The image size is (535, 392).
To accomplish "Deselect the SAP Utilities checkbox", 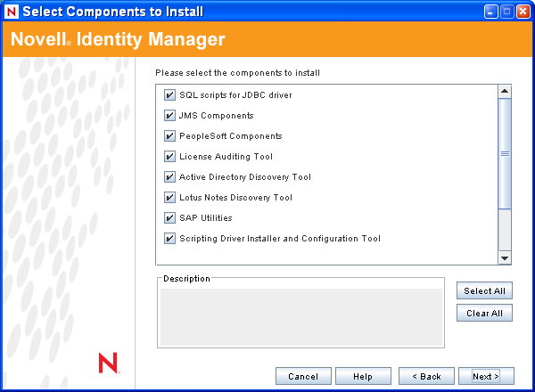I will coord(169,217).
